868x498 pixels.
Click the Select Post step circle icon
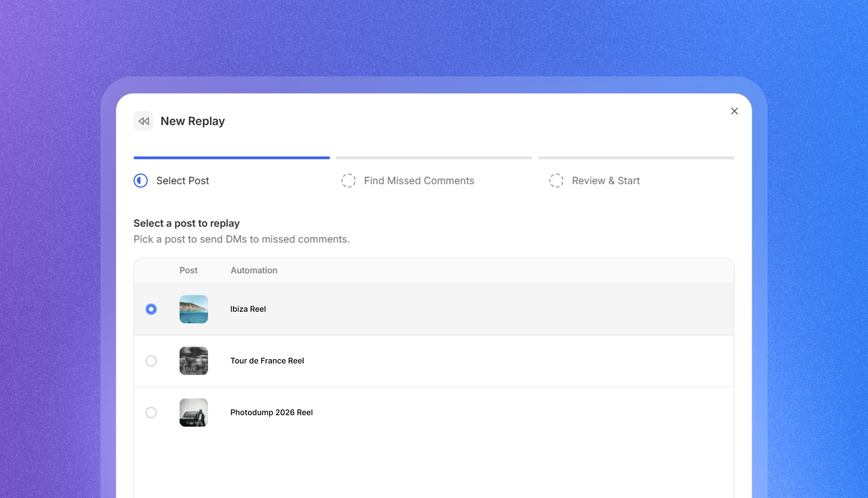[x=141, y=180]
